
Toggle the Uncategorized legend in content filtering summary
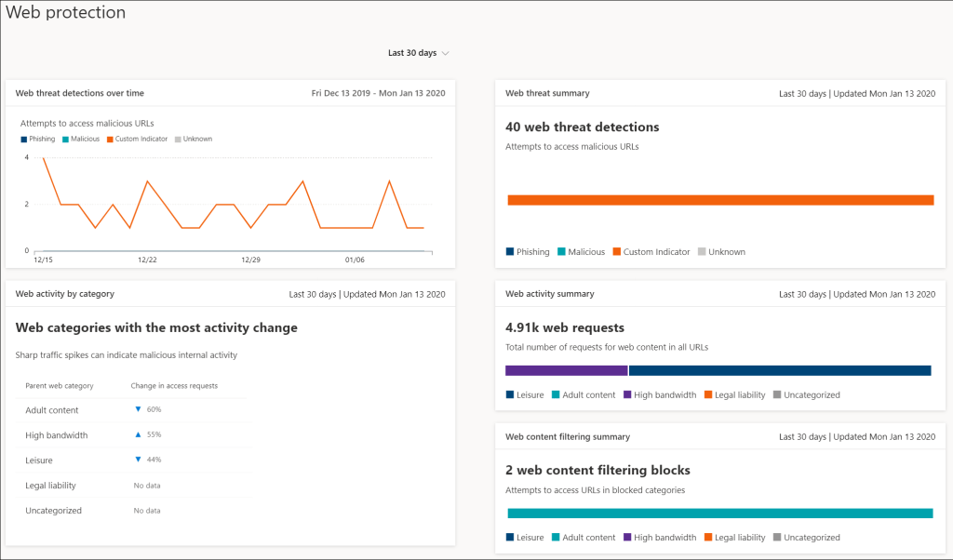pyautogui.click(x=778, y=537)
